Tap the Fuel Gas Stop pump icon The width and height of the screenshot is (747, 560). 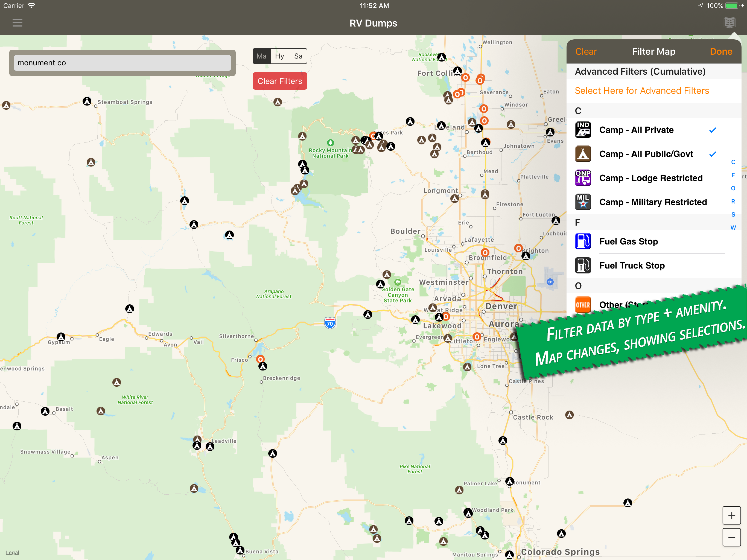pyautogui.click(x=583, y=241)
